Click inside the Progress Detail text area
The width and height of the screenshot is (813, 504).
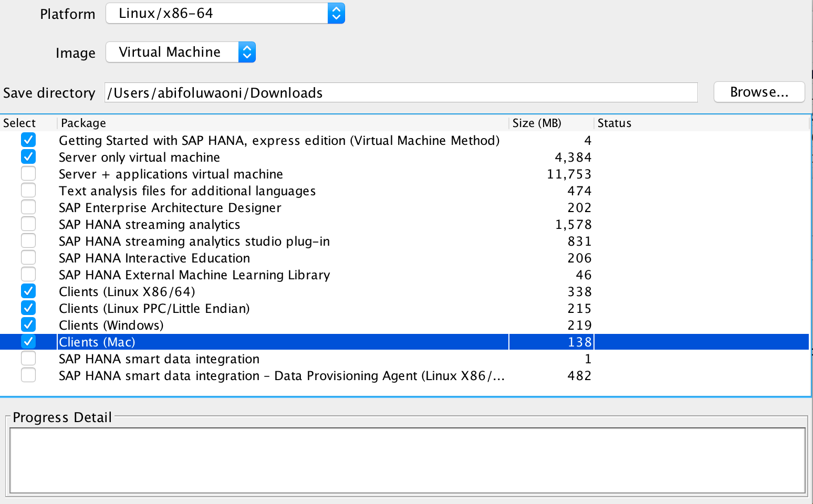click(408, 460)
